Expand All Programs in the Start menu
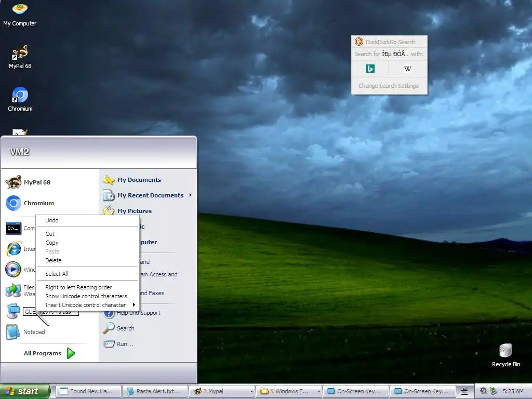Screen dimensions: 532x399 pos(49,353)
